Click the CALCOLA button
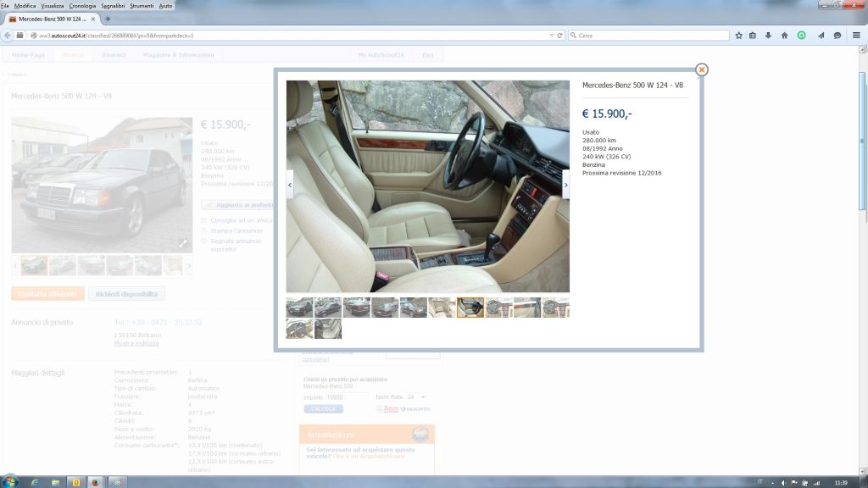 (323, 409)
